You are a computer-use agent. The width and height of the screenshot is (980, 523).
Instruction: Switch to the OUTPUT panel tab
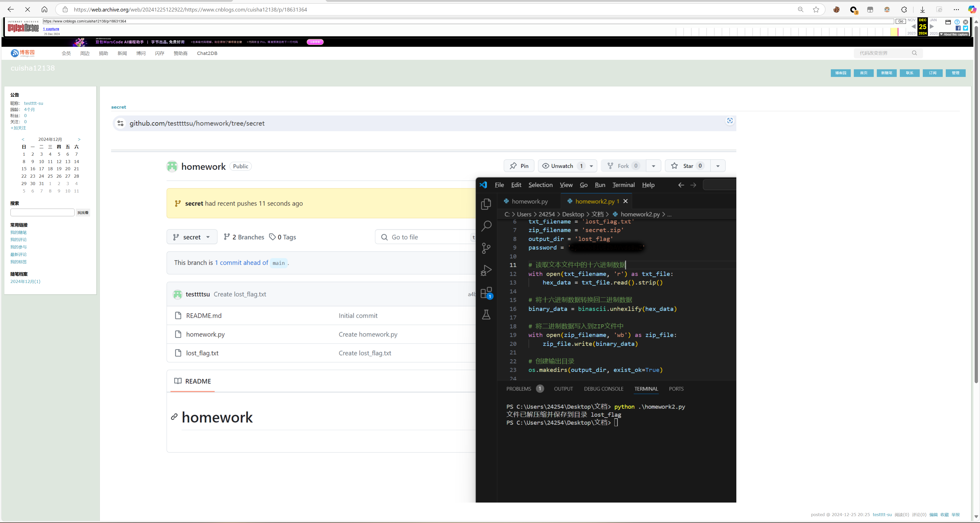click(563, 389)
